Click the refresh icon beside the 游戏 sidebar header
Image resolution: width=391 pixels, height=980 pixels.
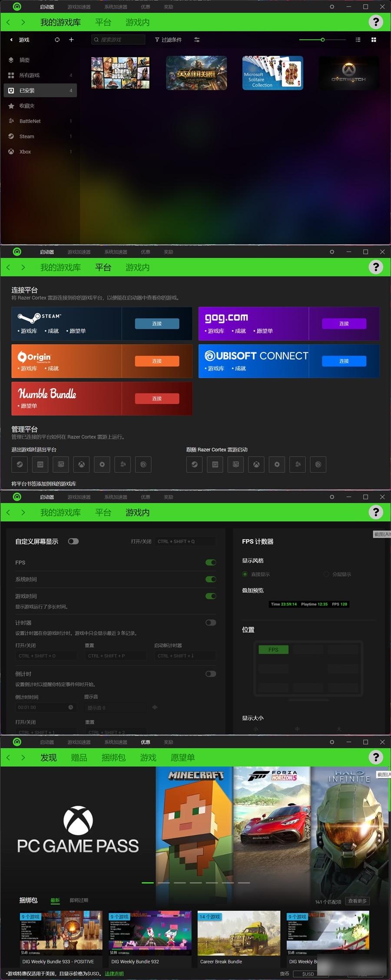[x=57, y=40]
